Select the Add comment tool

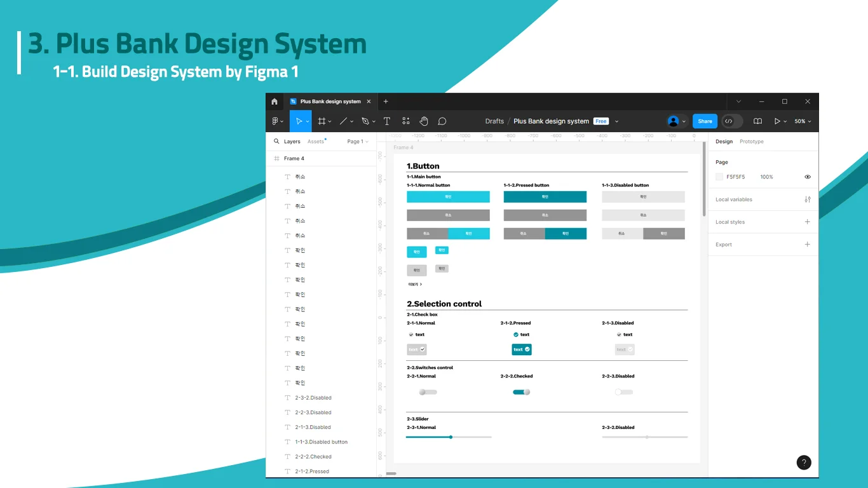coord(442,121)
